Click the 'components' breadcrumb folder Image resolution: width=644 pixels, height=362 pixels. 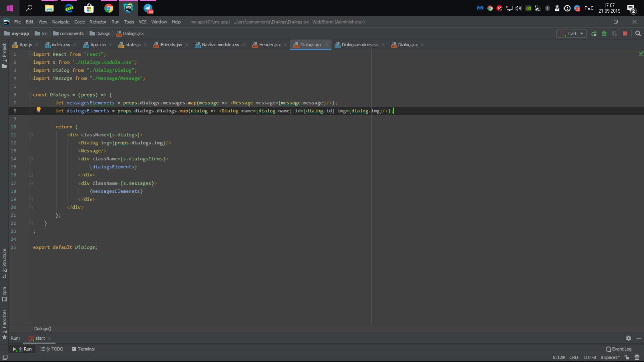pyautogui.click(x=71, y=34)
